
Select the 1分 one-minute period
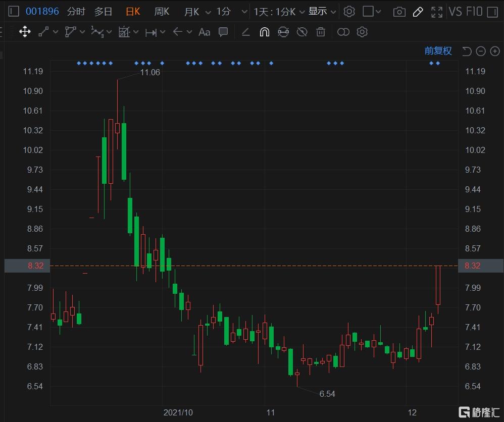pyautogui.click(x=223, y=12)
